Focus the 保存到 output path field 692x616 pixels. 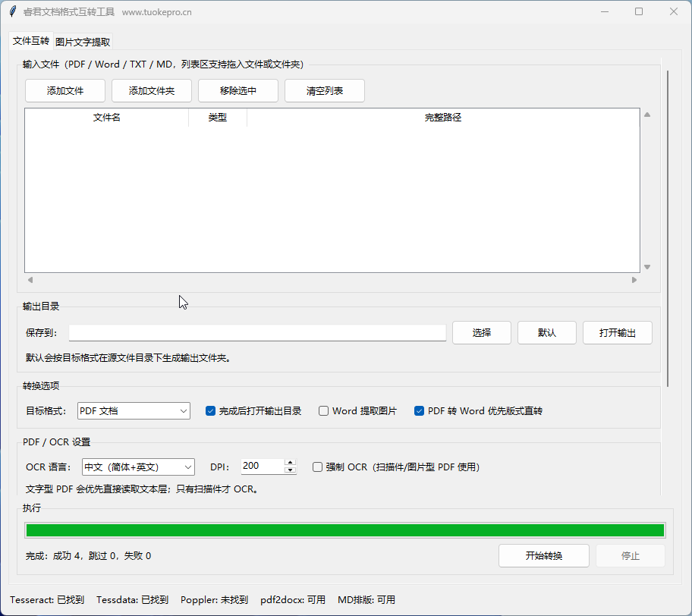click(x=257, y=333)
